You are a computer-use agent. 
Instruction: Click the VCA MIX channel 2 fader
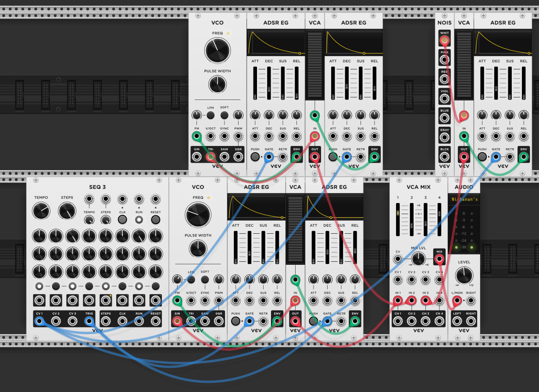pos(411,219)
